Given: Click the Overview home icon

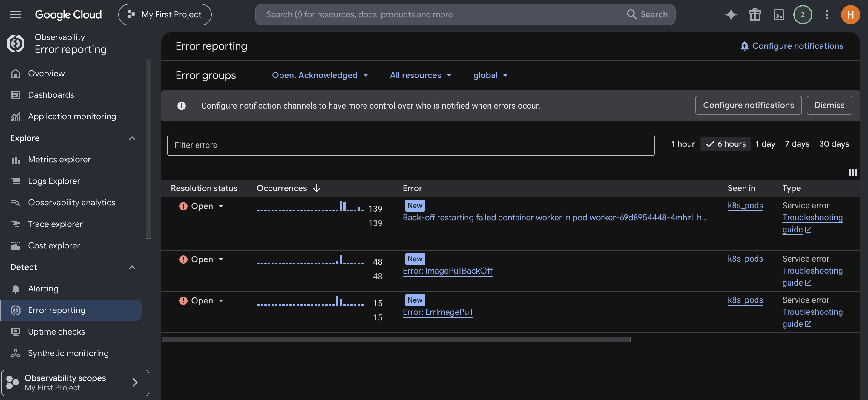Looking at the screenshot, I should pyautogui.click(x=16, y=74).
